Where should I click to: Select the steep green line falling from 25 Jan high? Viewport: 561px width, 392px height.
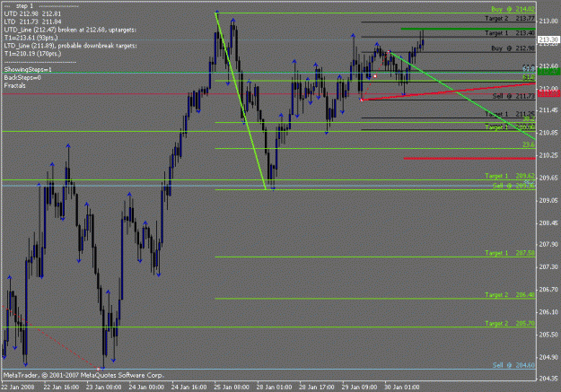point(241,101)
